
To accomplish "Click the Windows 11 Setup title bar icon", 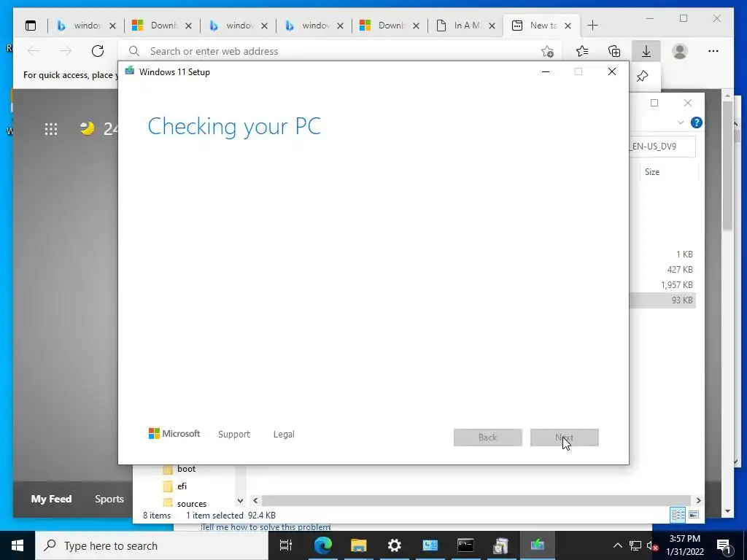I will 130,71.
